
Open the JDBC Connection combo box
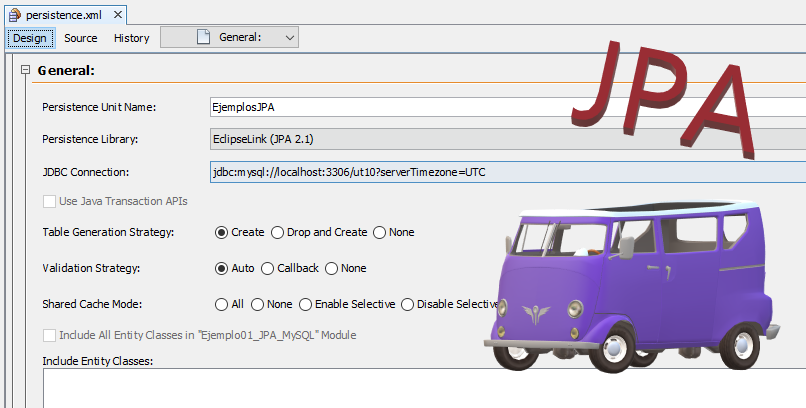coord(508,172)
